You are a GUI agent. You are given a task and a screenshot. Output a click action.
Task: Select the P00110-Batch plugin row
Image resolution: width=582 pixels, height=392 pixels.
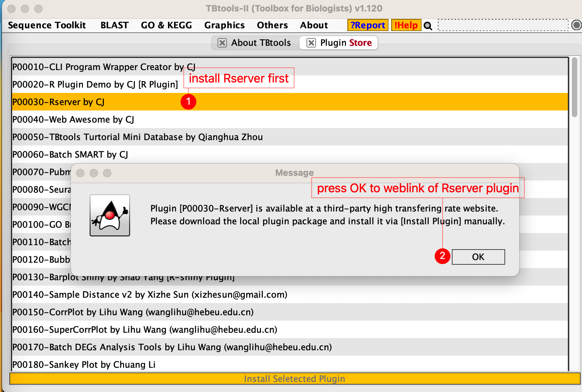click(41, 242)
